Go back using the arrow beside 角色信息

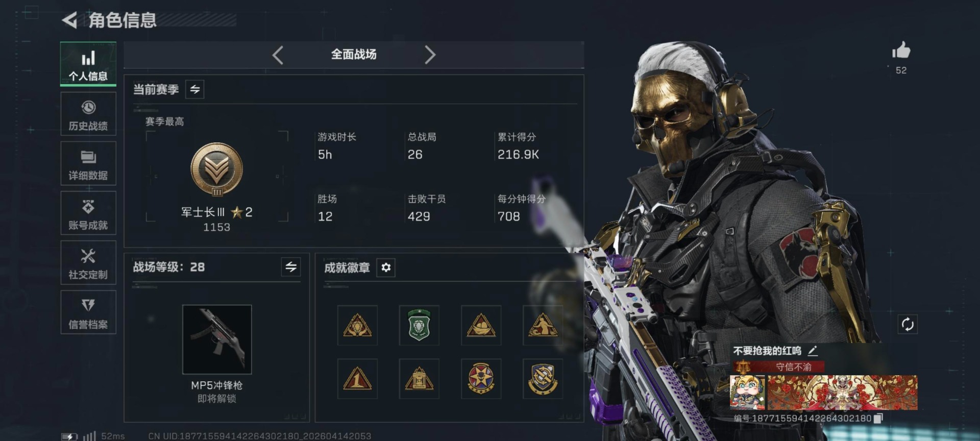pyautogui.click(x=69, y=20)
